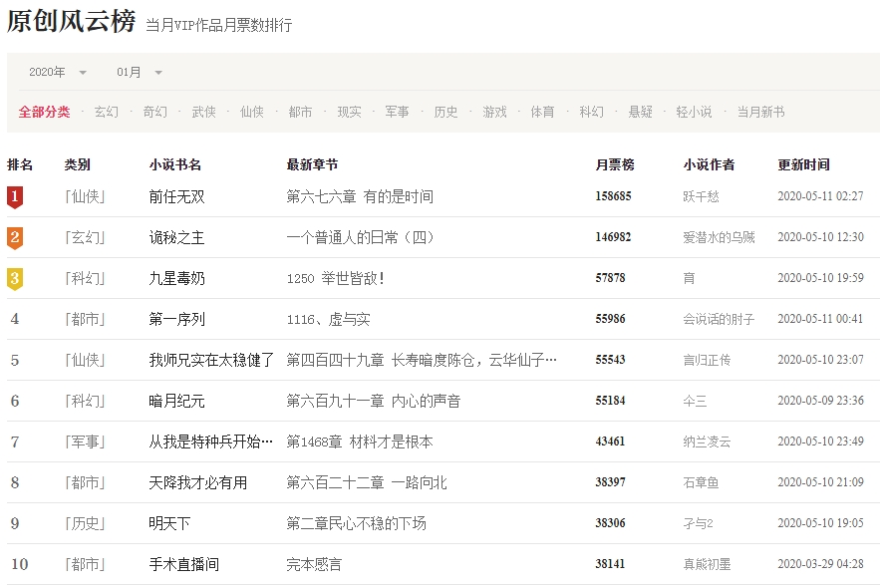Choose the 轻小说 category filter
Viewport: 880px width, 588px height.
click(x=694, y=112)
